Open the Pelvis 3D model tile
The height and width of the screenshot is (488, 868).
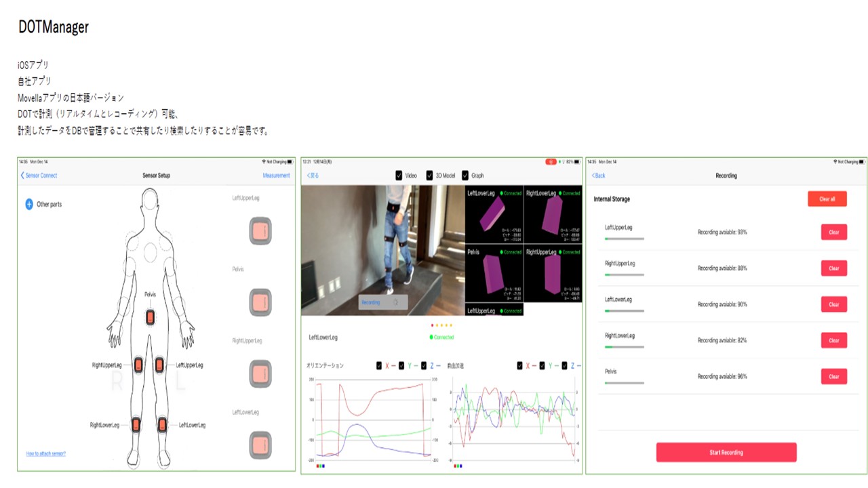(494, 274)
